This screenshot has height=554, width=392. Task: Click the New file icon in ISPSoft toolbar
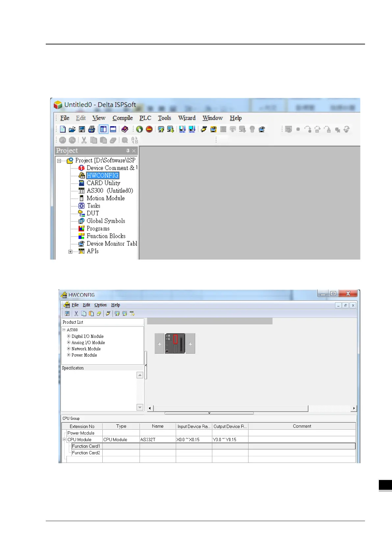click(x=63, y=129)
